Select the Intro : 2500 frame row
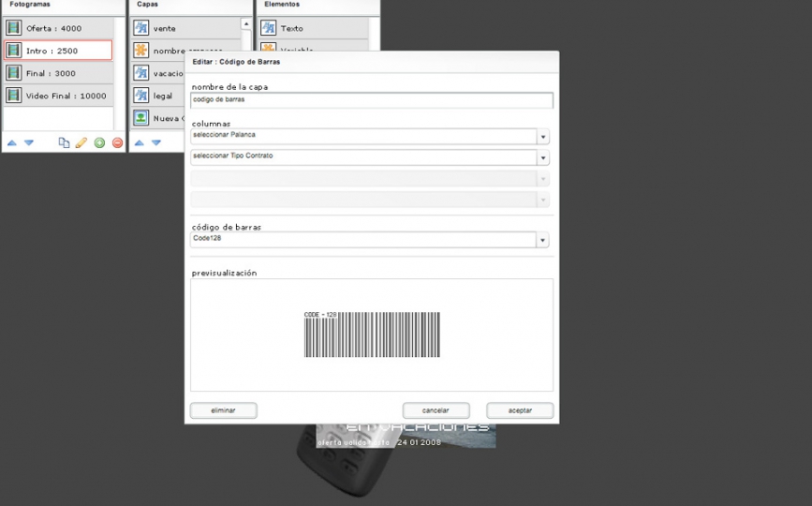This screenshot has height=506, width=812. pyautogui.click(x=58, y=51)
